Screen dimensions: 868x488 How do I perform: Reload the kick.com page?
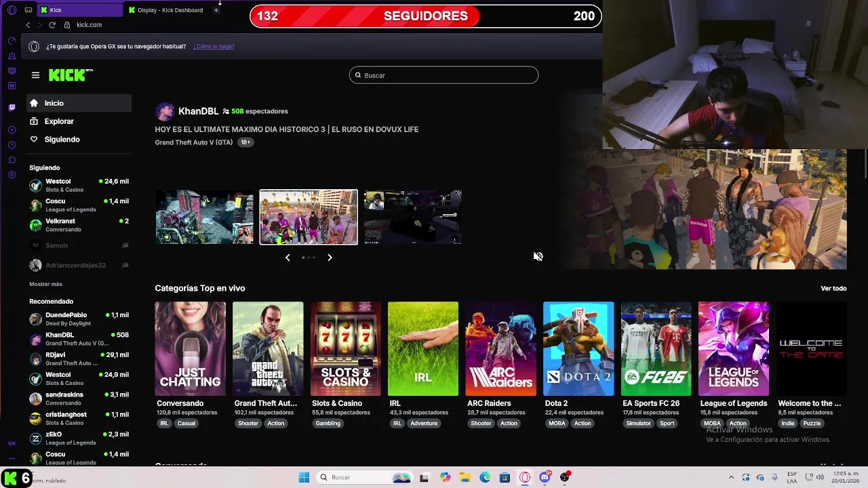(52, 25)
